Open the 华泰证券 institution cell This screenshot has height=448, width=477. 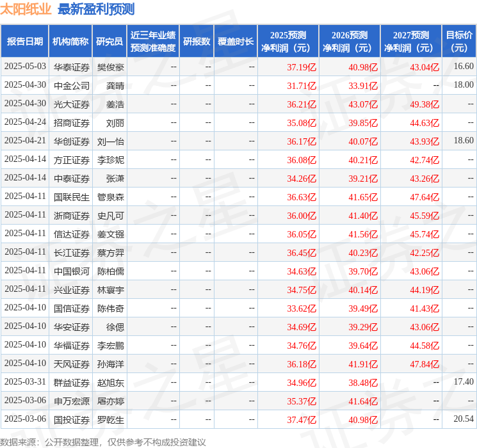(71, 67)
